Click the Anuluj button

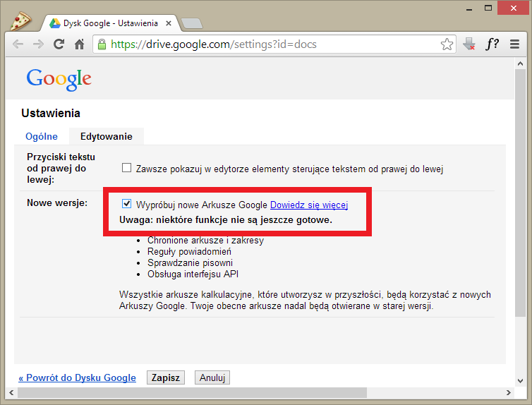pyautogui.click(x=212, y=377)
